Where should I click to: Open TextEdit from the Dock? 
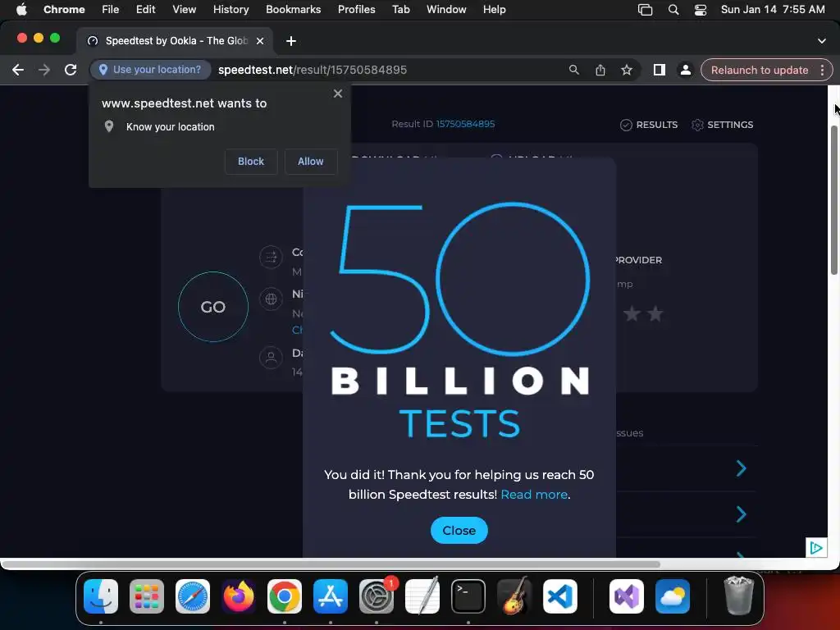[x=422, y=596]
